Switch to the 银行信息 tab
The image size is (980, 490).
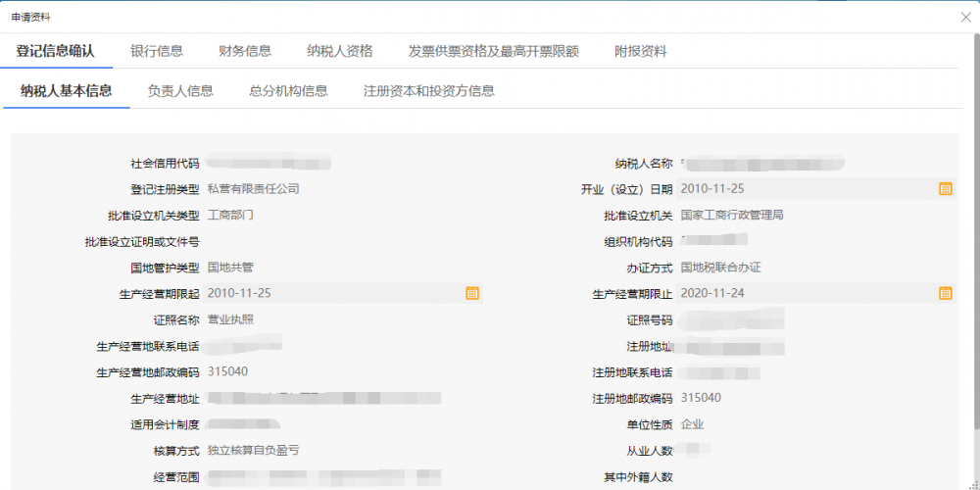coord(157,51)
